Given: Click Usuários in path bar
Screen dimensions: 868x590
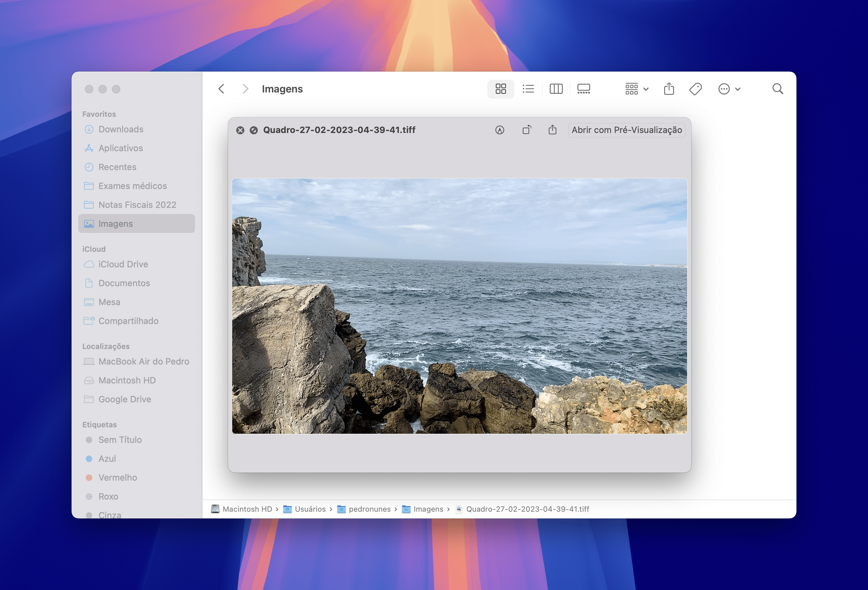Looking at the screenshot, I should [x=304, y=509].
